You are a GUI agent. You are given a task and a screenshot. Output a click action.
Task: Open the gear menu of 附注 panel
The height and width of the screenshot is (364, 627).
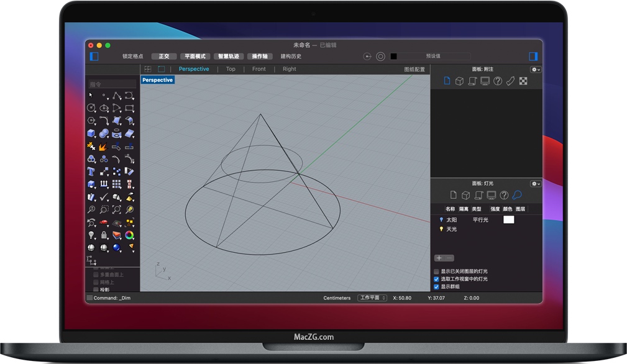(x=534, y=70)
